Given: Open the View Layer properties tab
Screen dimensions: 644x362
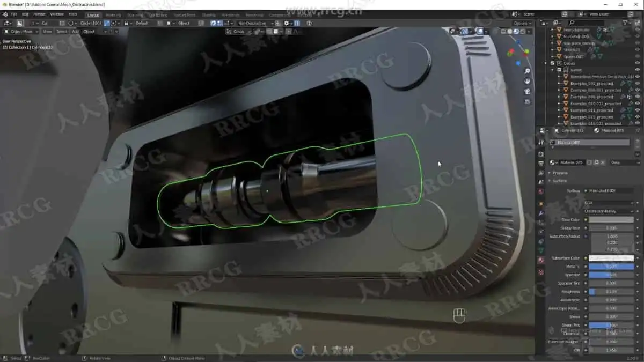Looking at the screenshot, I should pos(541,173).
